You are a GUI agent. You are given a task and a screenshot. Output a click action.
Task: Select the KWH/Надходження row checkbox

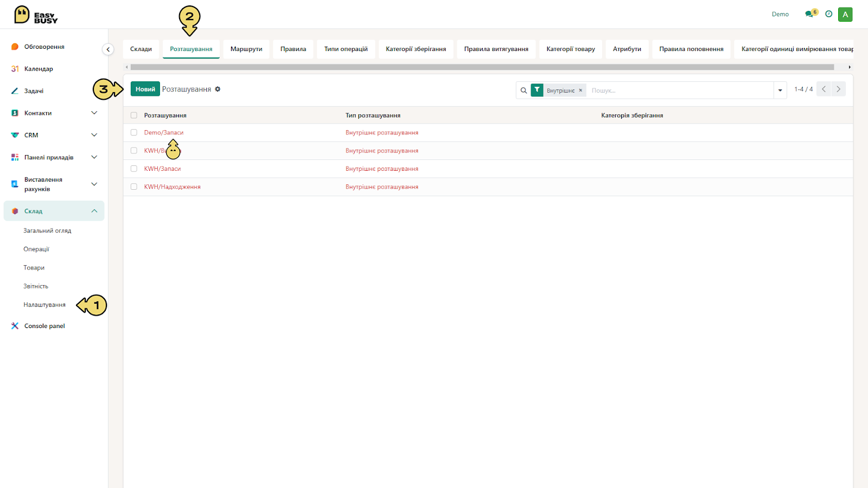[x=134, y=187]
